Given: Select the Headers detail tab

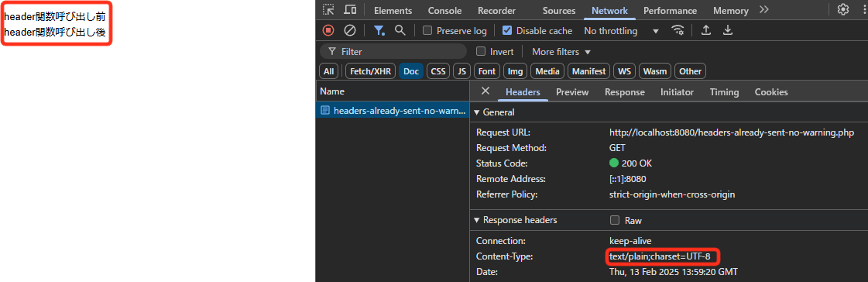Looking at the screenshot, I should pyautogui.click(x=523, y=92).
